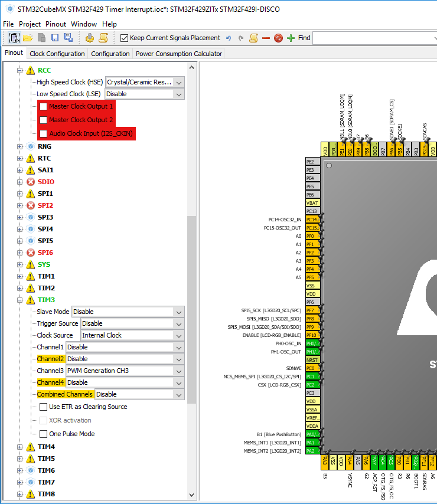This screenshot has height=504, width=437.
Task: Expand the TIM4 tree node
Action: point(21,447)
